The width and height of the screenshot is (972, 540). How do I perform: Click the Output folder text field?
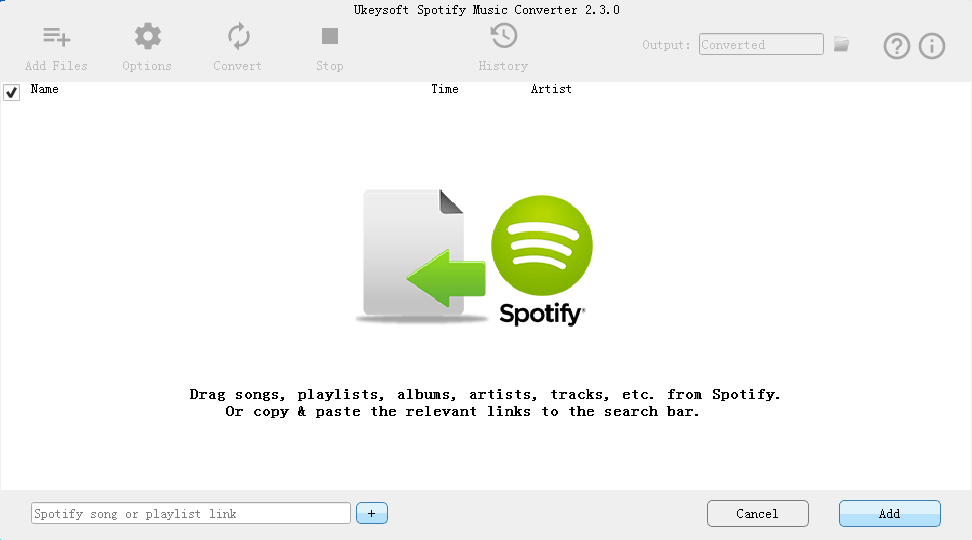[761, 44]
